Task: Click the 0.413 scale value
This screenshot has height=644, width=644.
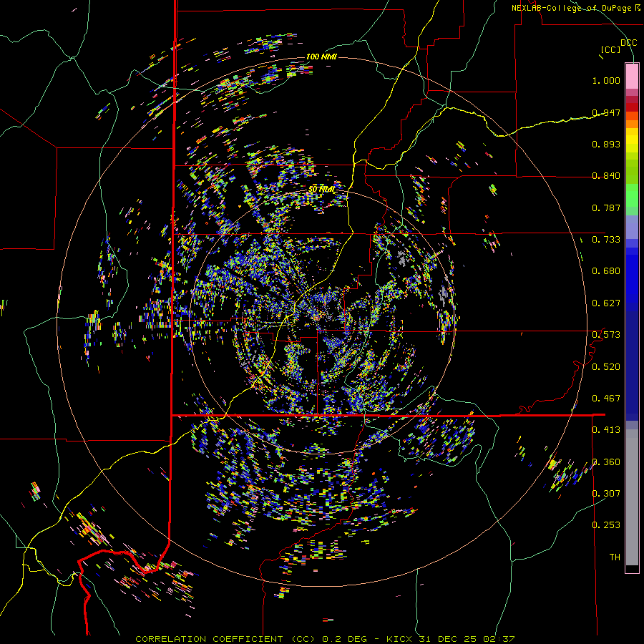Action: 606,430
